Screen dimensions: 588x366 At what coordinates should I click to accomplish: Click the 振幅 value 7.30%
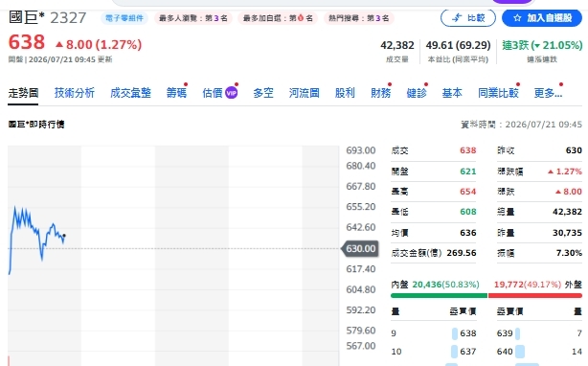[569, 253]
